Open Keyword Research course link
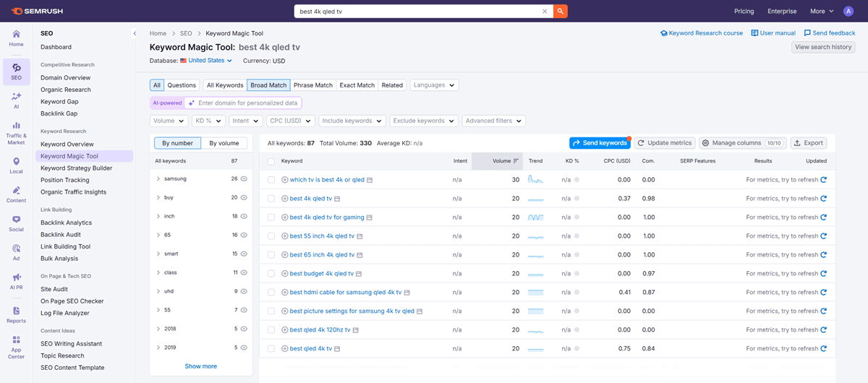 coord(702,33)
